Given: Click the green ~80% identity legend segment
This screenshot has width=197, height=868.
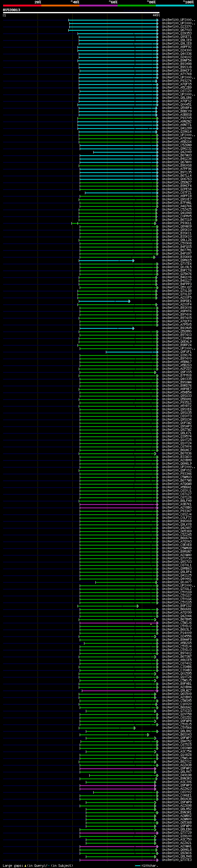Looking at the screenshot, I should point(137,6).
